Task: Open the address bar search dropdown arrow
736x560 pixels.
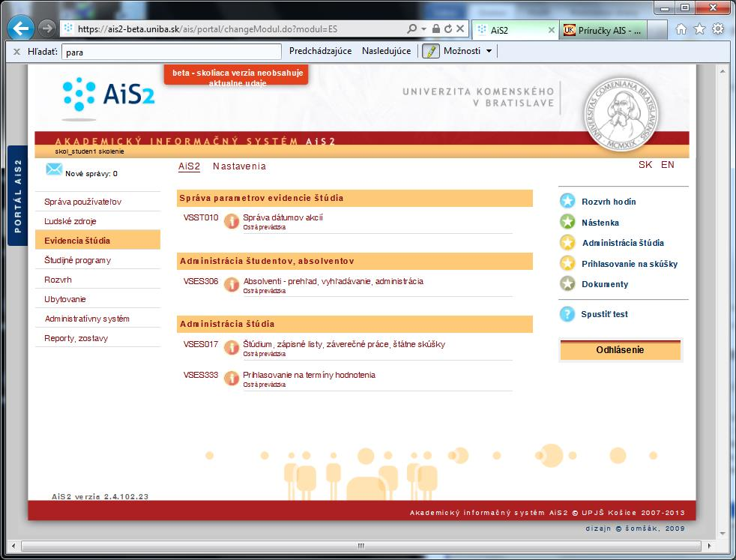Action: point(423,28)
